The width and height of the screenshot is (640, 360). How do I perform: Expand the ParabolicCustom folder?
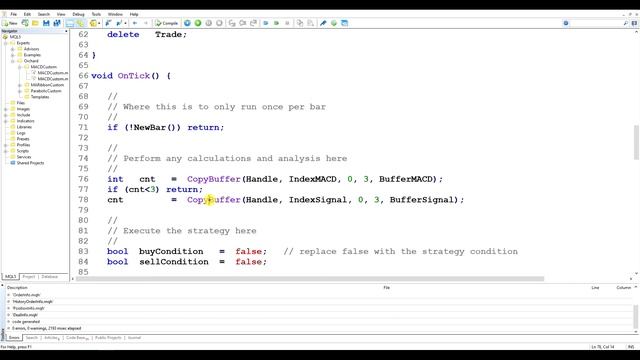(x=20, y=91)
